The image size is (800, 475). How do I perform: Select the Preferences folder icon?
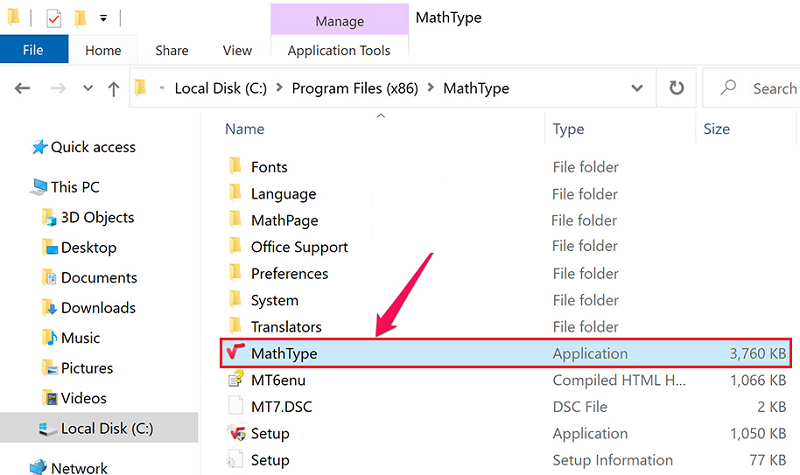(235, 272)
